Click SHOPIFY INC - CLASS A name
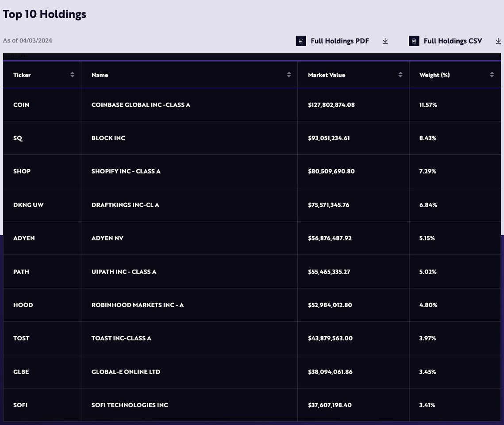The image size is (504, 425). (x=126, y=171)
